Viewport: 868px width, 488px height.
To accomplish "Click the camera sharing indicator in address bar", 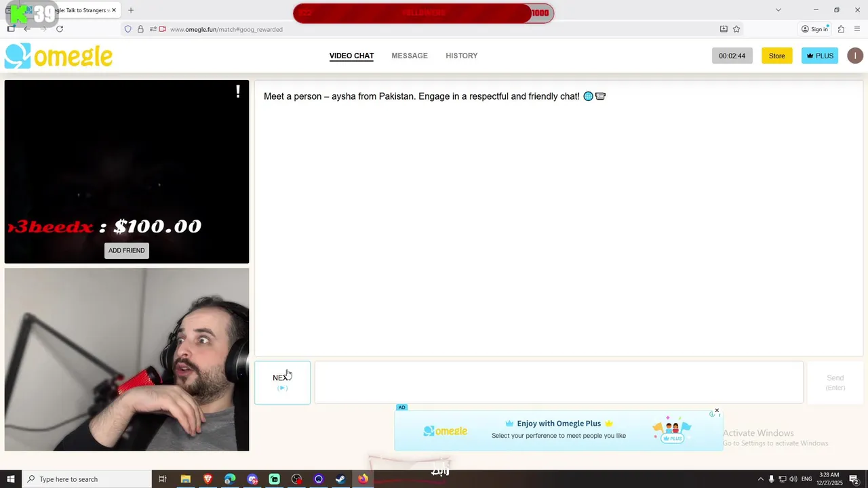I will coord(163,29).
